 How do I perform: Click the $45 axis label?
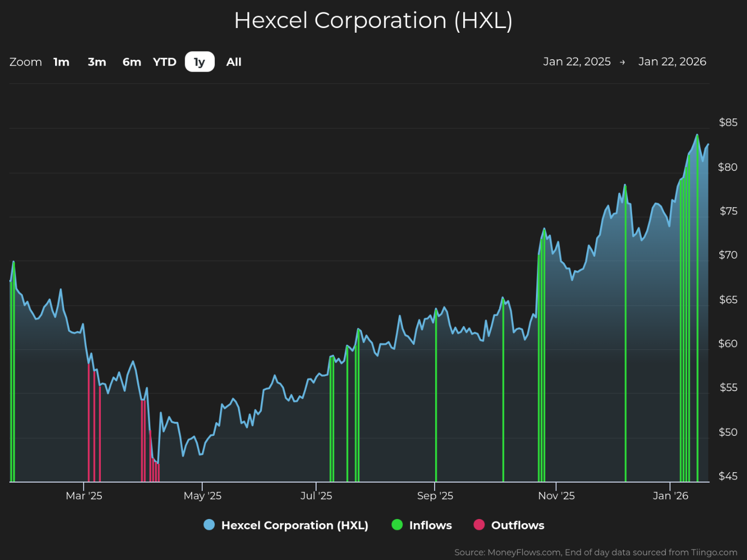728,476
